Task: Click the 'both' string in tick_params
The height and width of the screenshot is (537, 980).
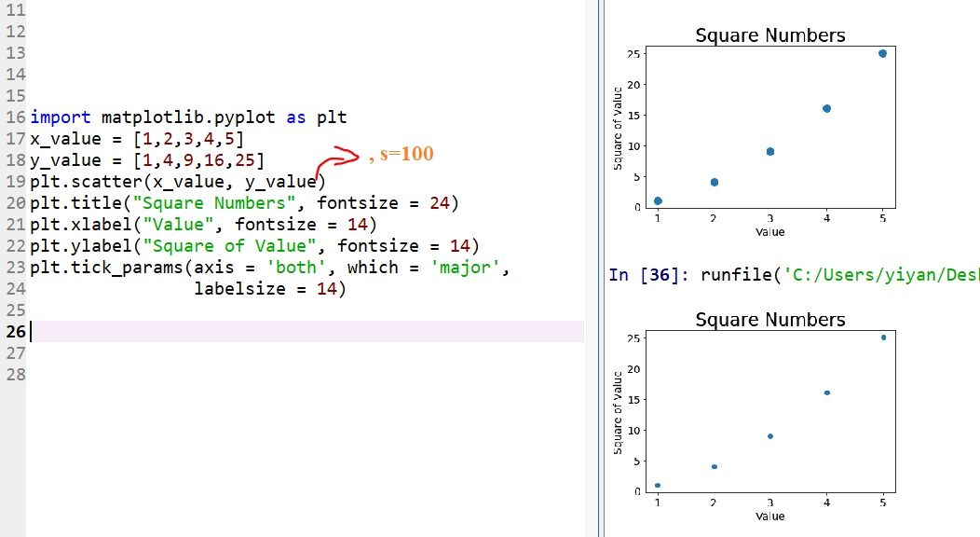Action: point(296,268)
